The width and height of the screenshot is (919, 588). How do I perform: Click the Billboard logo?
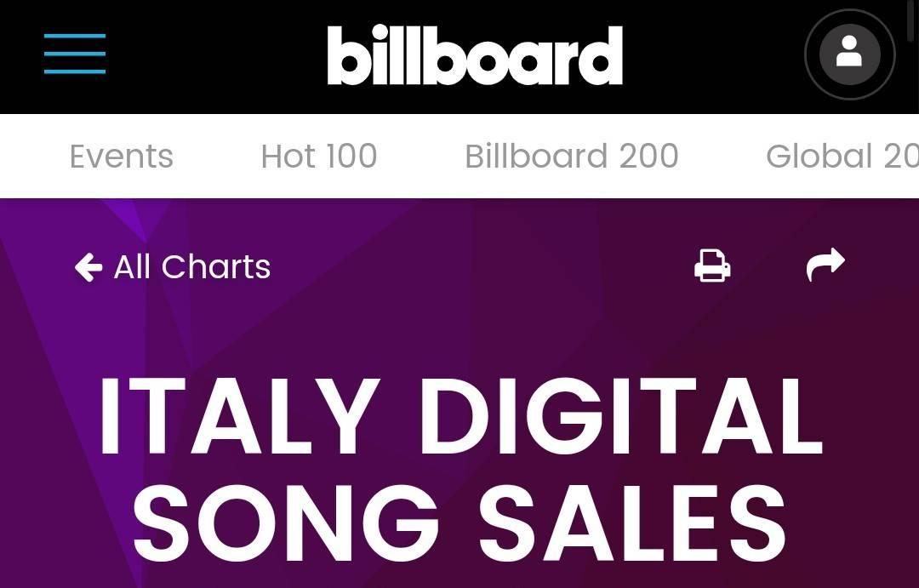tap(475, 55)
